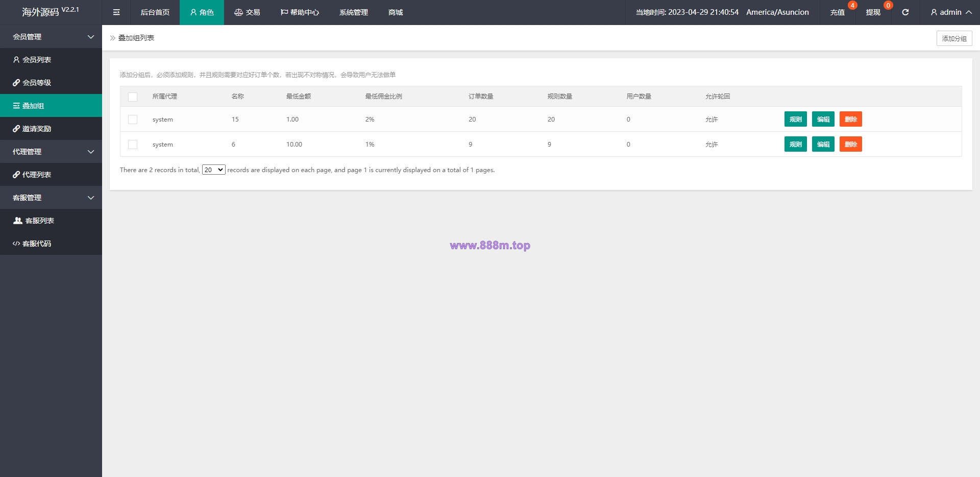
Task: Switch to the 系统管理 tab
Action: click(x=354, y=12)
